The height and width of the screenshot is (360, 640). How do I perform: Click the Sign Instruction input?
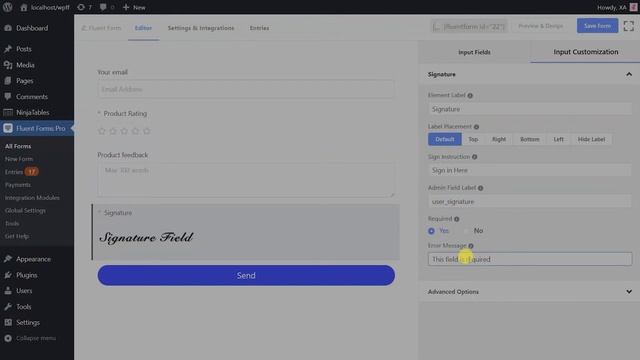click(530, 170)
